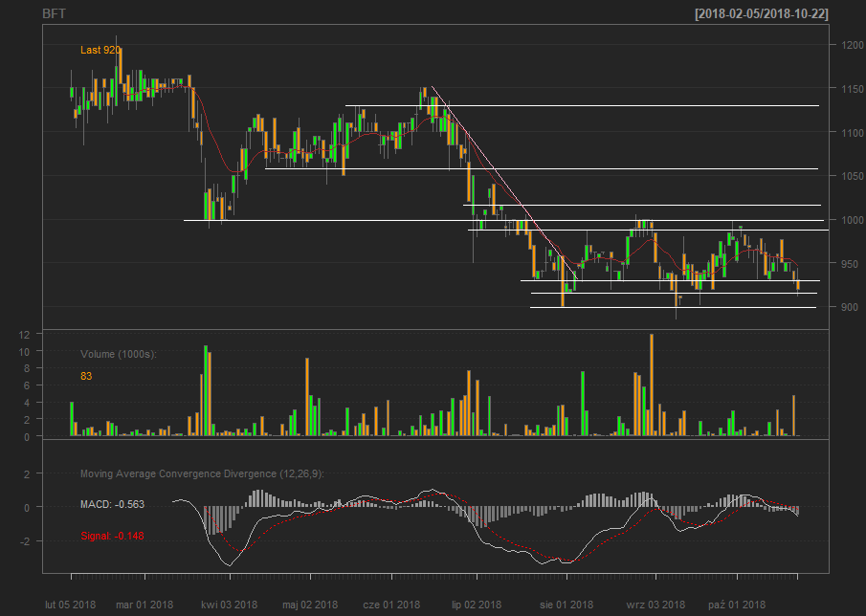Click the 1050 price axis label
866x616 pixels.
(x=853, y=176)
